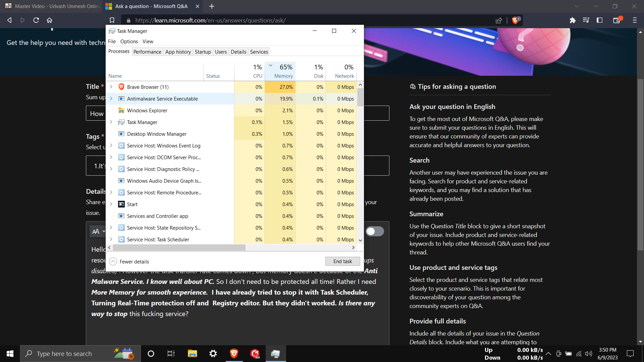Image resolution: width=644 pixels, height=362 pixels.
Task: Sort processes by Network column header
Action: pos(341,71)
